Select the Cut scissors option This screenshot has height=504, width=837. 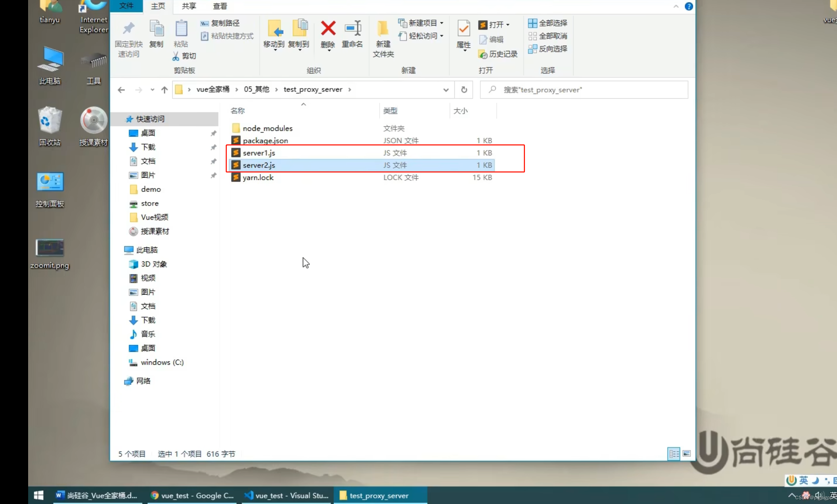[185, 56]
